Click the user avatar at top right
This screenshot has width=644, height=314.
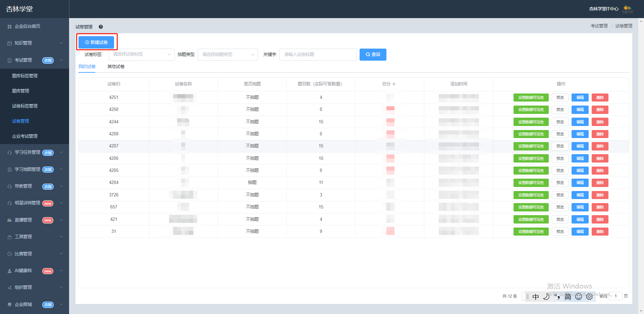pyautogui.click(x=628, y=9)
